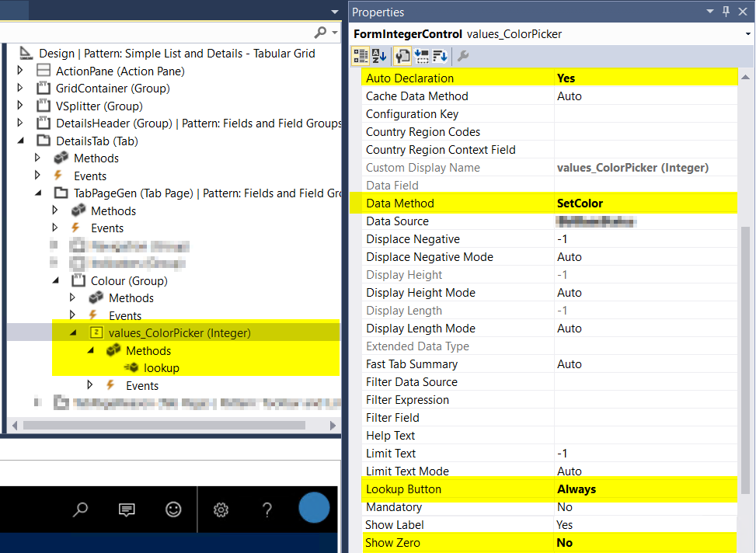Image resolution: width=756 pixels, height=553 pixels.
Task: Select the DetailsHeader (Group) tree item
Action: [114, 123]
